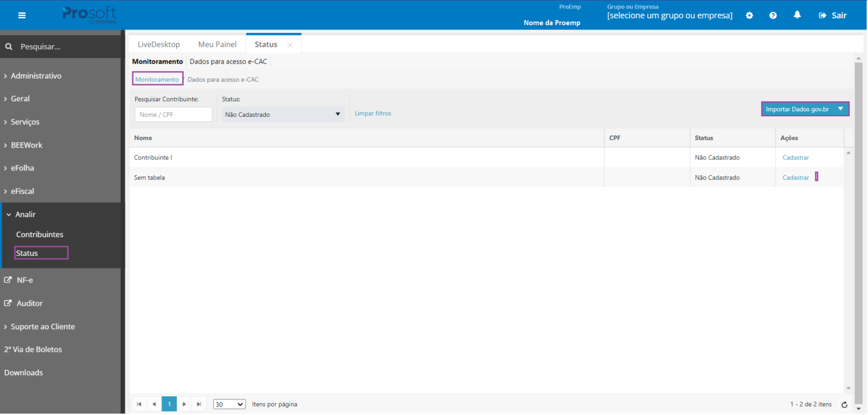The image size is (868, 415).
Task: Select the Sem tabela name cell
Action: click(x=366, y=177)
